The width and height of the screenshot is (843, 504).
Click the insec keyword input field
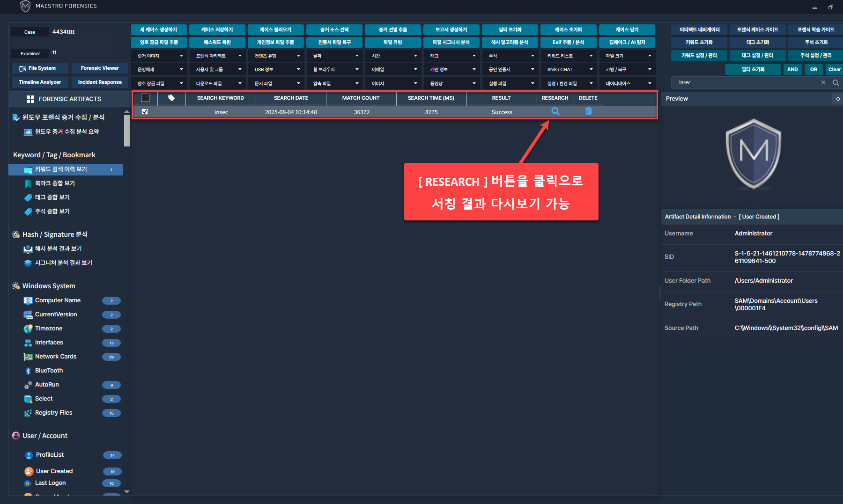pos(747,83)
